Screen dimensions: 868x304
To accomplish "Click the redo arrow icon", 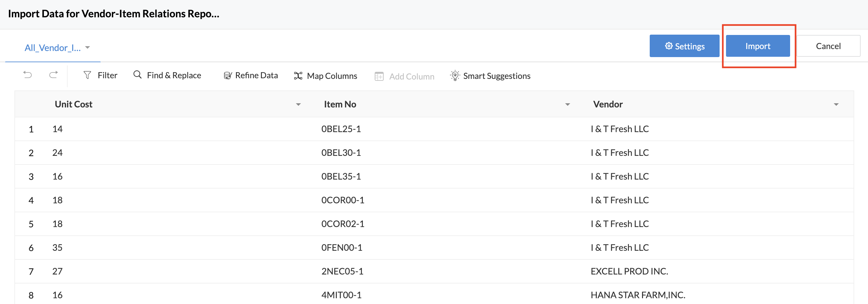I will click(53, 75).
